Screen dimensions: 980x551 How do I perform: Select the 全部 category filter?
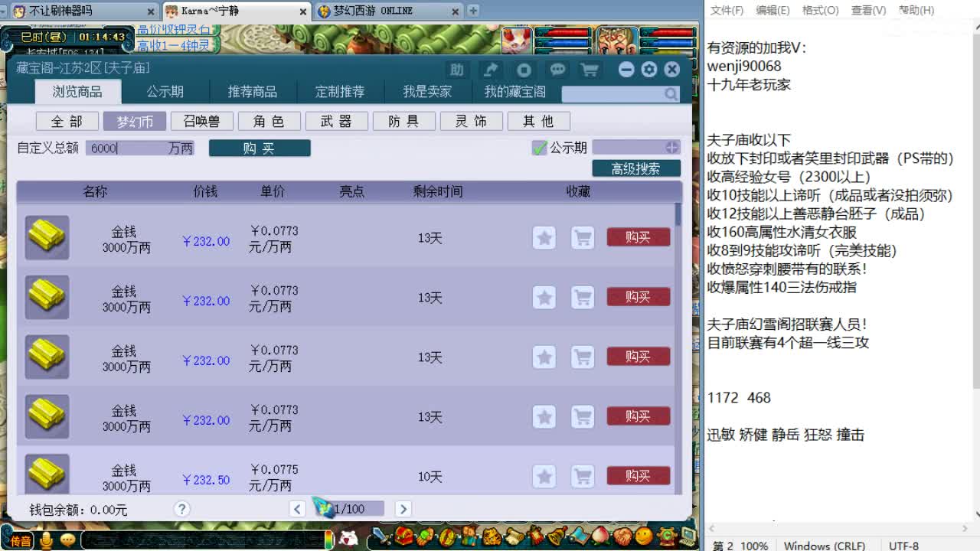click(67, 121)
